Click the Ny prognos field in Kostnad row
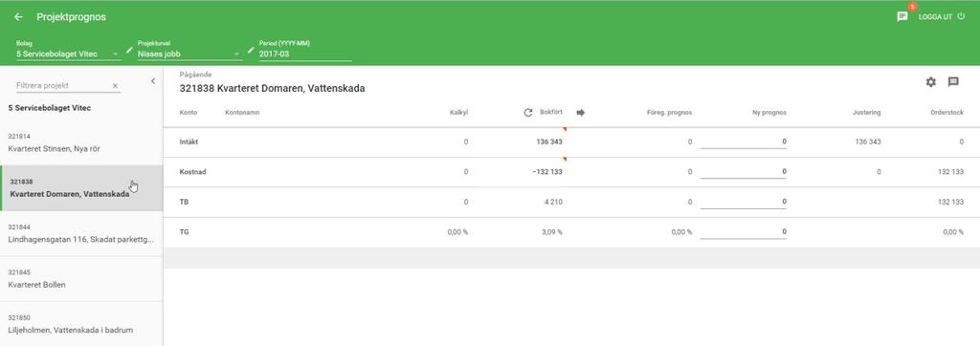 743,172
